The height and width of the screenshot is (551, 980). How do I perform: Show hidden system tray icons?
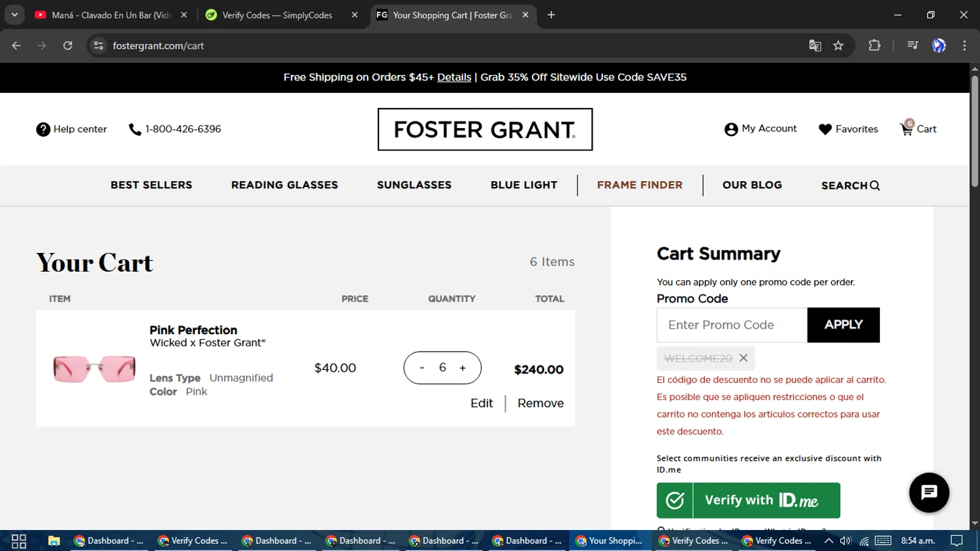tap(828, 541)
